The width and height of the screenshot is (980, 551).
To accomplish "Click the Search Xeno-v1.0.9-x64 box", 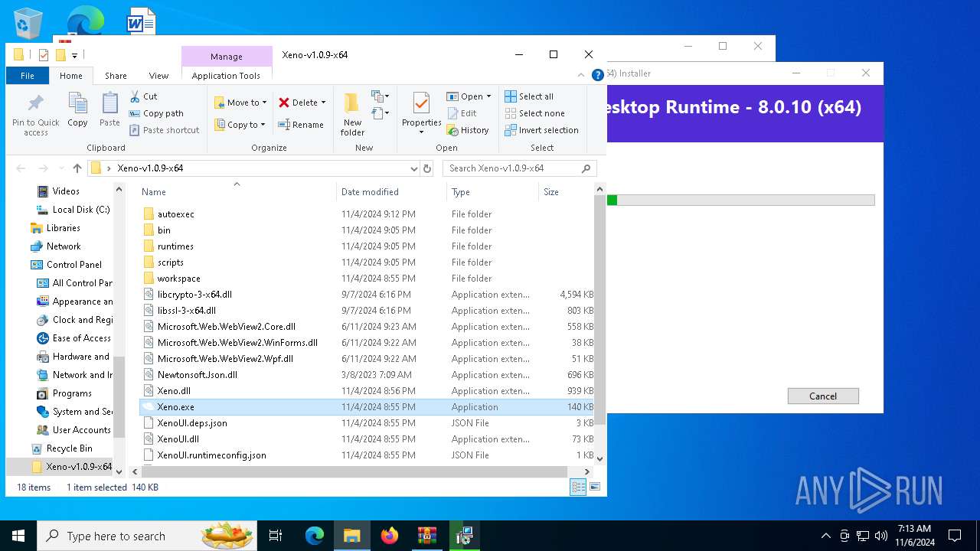I will click(x=519, y=168).
